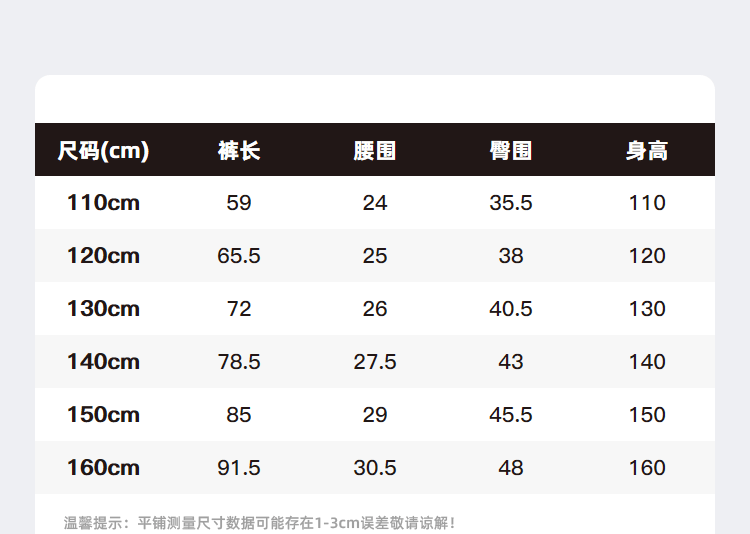This screenshot has width=750, height=534.
Task: Select the 臀围 column header
Action: click(511, 151)
